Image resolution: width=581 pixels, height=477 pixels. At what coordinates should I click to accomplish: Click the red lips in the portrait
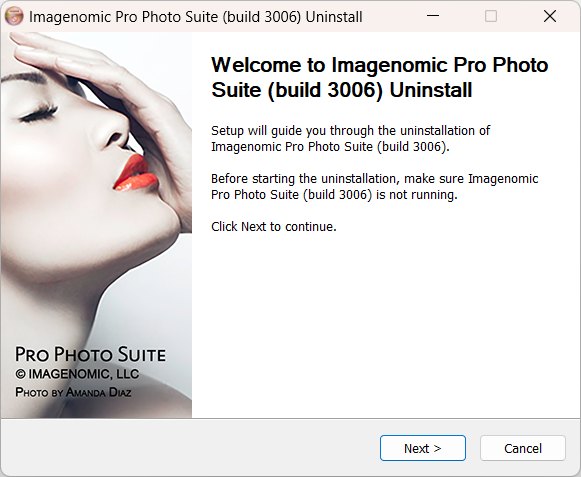(136, 173)
